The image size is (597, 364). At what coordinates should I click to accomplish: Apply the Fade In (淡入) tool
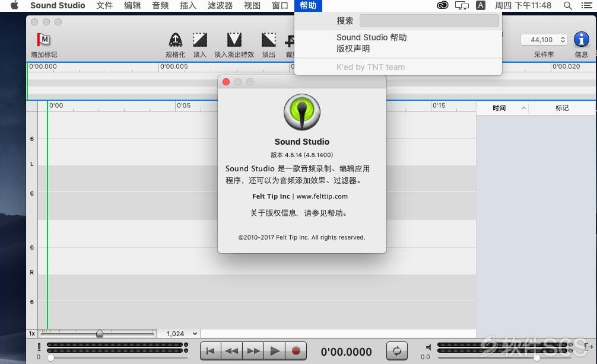[199, 40]
